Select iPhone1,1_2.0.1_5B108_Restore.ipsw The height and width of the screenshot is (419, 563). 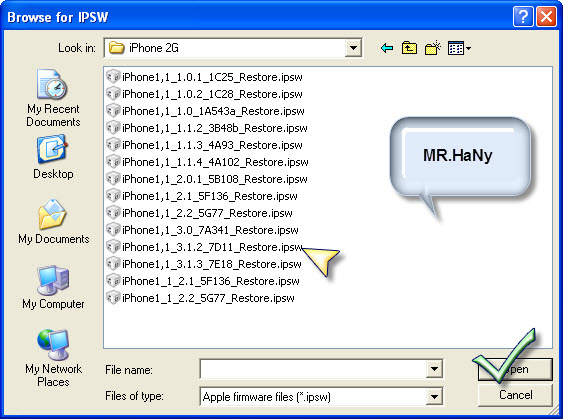click(x=207, y=179)
